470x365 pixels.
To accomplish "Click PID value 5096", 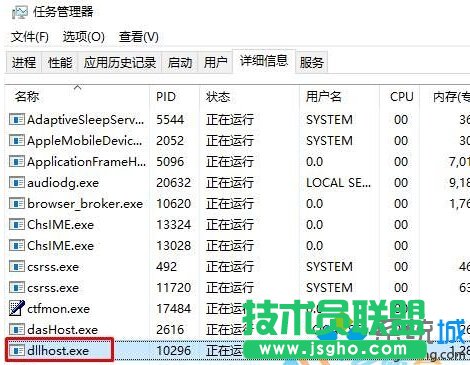I will (170, 162).
